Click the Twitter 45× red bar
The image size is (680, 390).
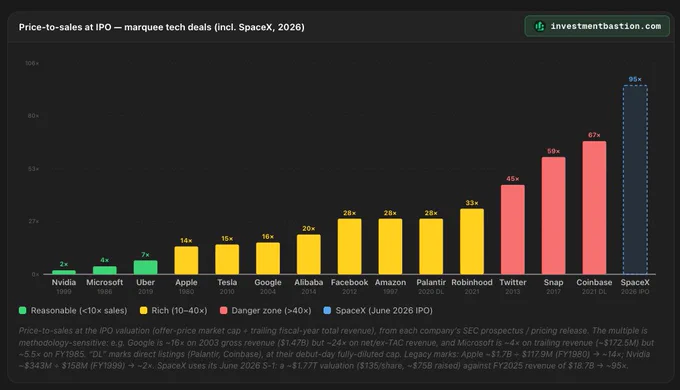point(513,229)
